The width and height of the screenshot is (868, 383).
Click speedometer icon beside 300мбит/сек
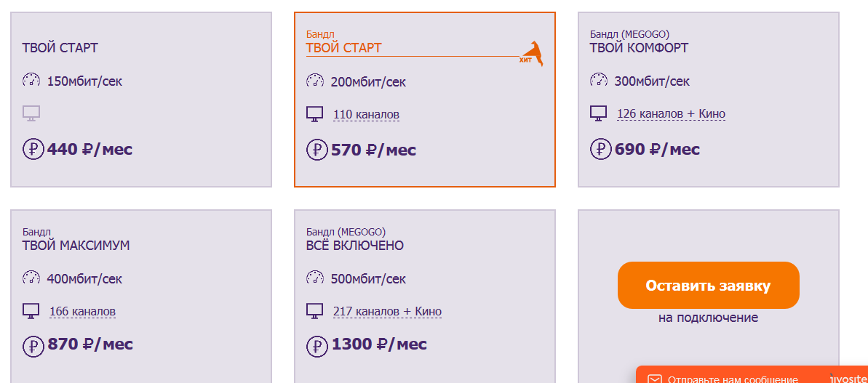coord(599,80)
